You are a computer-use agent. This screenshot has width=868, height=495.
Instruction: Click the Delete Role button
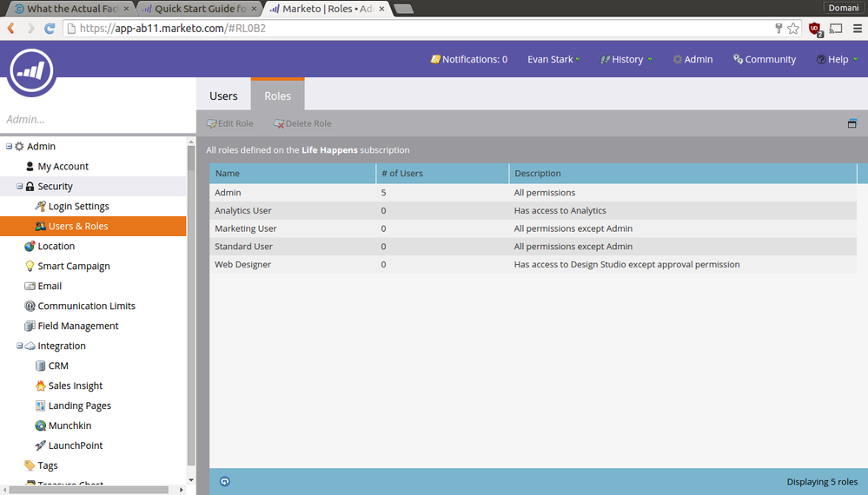pyautogui.click(x=302, y=123)
